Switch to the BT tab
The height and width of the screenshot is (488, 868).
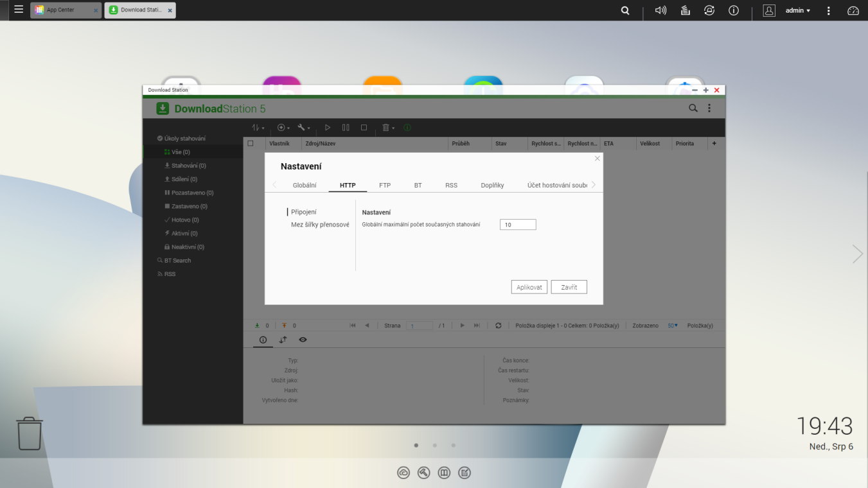click(x=418, y=186)
